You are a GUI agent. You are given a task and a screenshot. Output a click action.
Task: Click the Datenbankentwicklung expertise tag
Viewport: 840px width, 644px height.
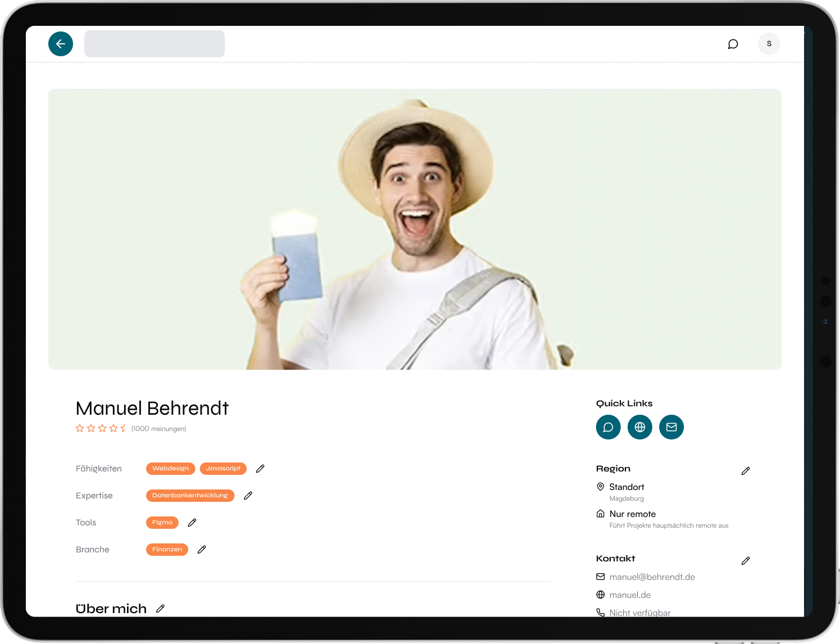[190, 496]
